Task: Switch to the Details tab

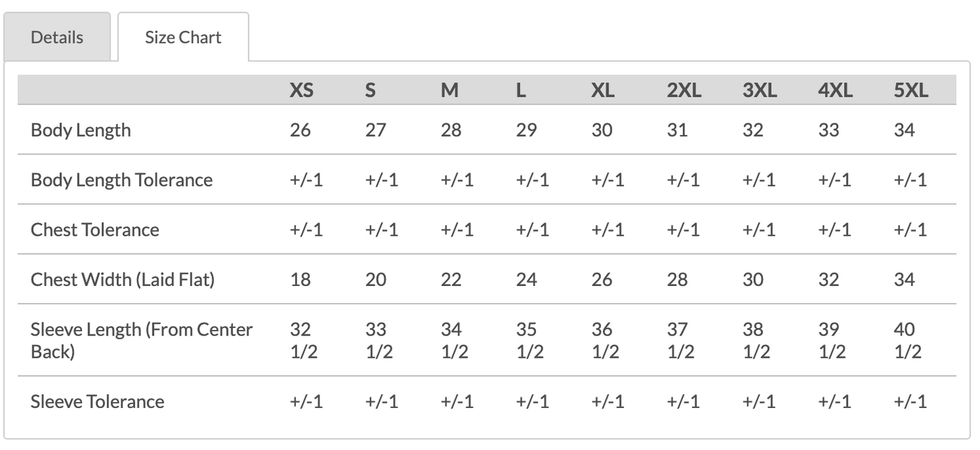Action: (57, 37)
